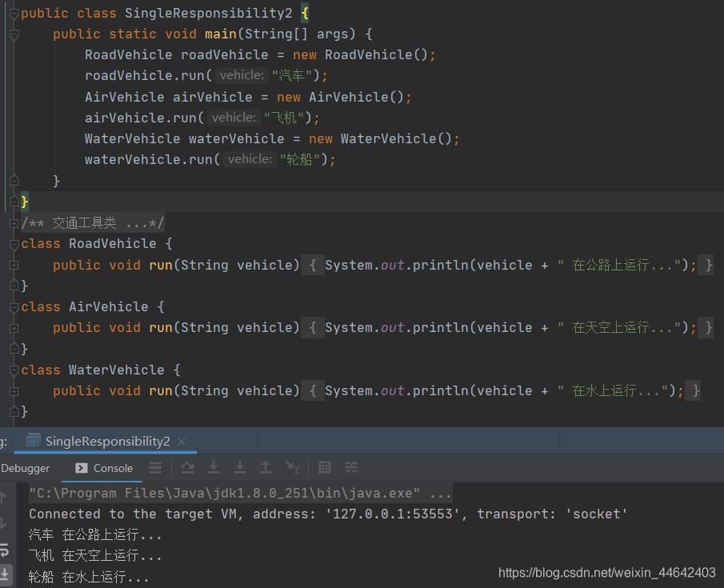
Task: Click the Run to Cursor debug icon
Action: tap(292, 468)
